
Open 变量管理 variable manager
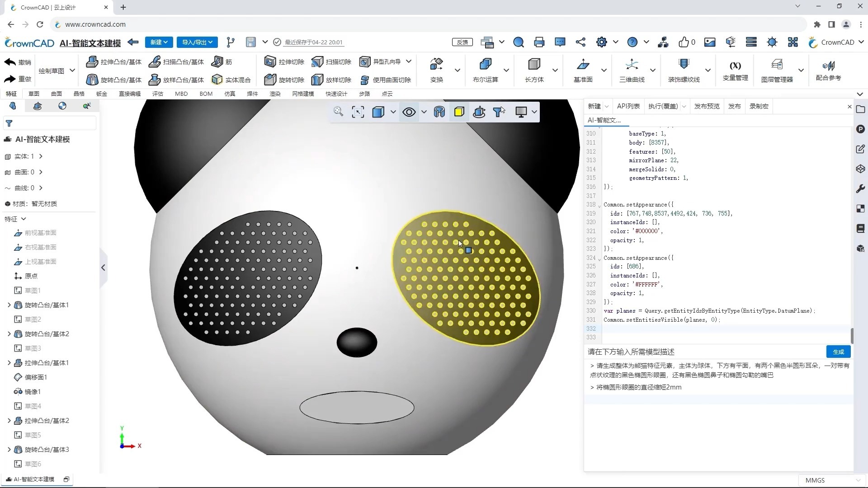point(735,70)
